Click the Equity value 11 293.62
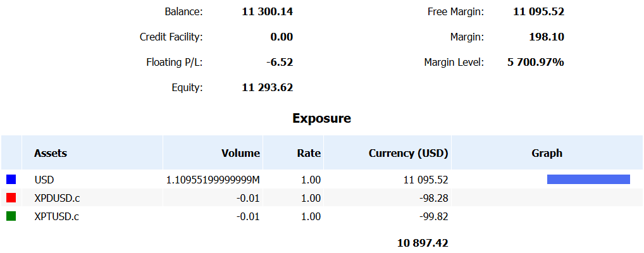Viewport: 644px width, 253px height. (x=267, y=87)
